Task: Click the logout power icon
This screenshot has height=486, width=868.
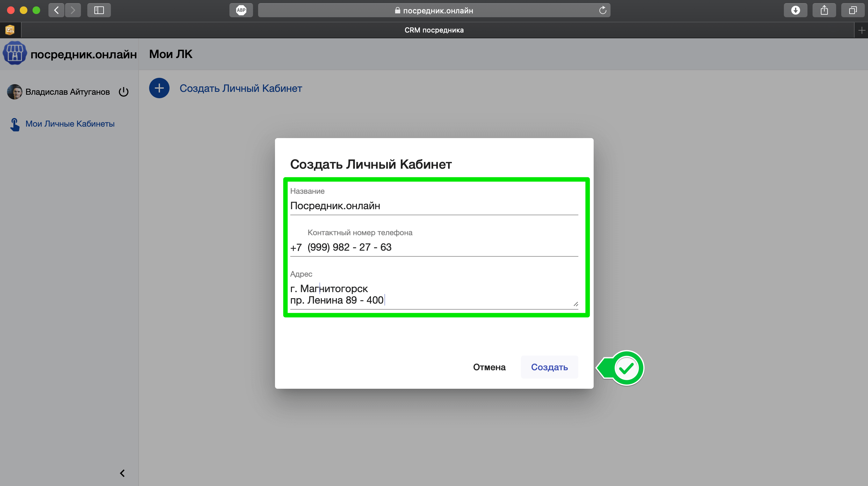Action: point(124,92)
